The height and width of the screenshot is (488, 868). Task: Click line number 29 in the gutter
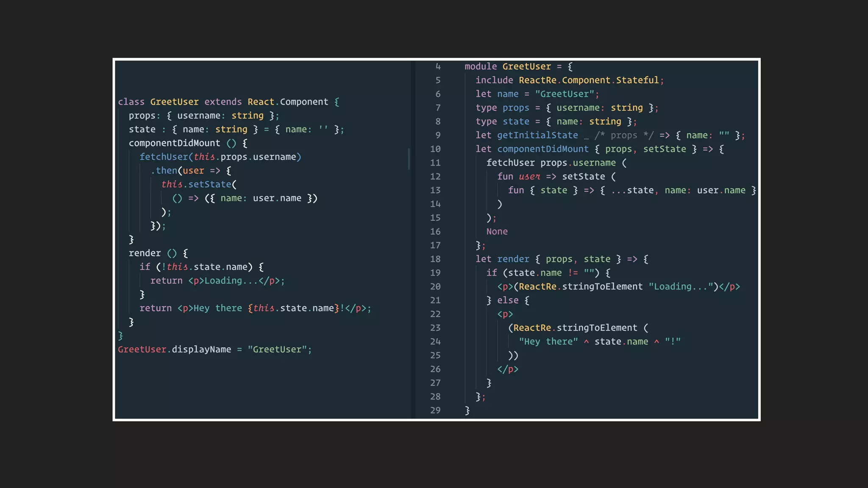(x=435, y=410)
